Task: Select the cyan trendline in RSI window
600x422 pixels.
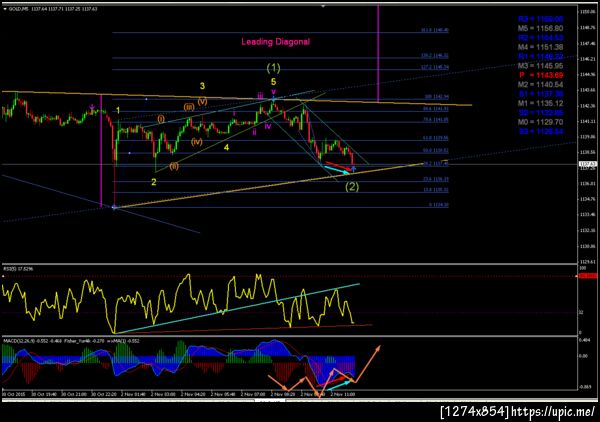Action: (237, 309)
